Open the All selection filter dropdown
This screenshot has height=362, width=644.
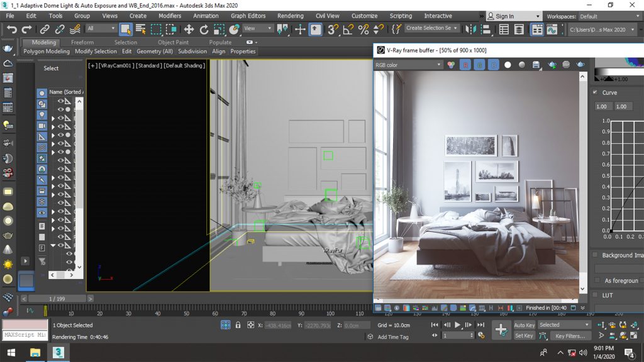(x=101, y=28)
